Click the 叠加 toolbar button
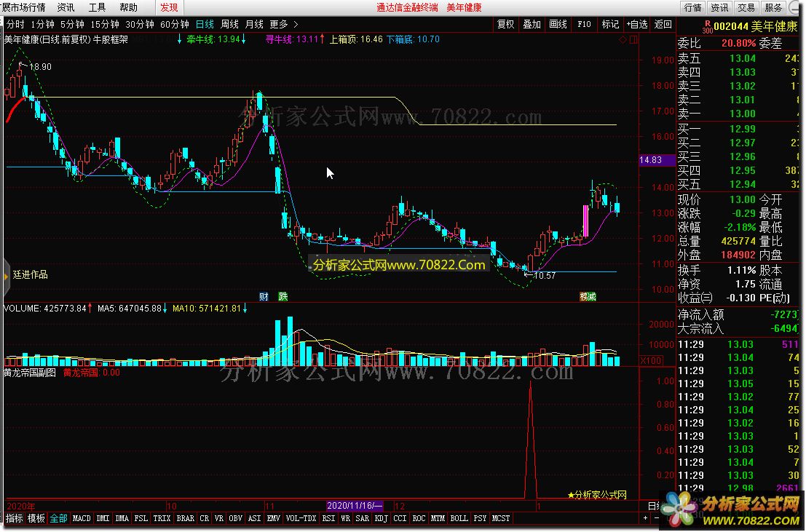This screenshot has height=532, width=806. click(x=532, y=24)
